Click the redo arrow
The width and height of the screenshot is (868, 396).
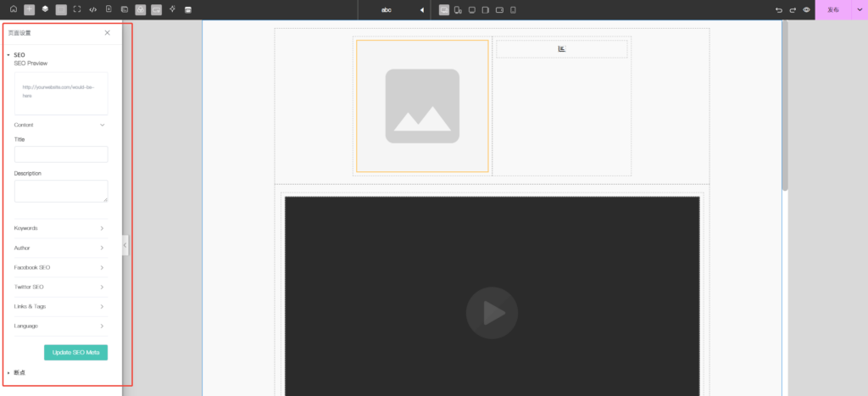793,10
